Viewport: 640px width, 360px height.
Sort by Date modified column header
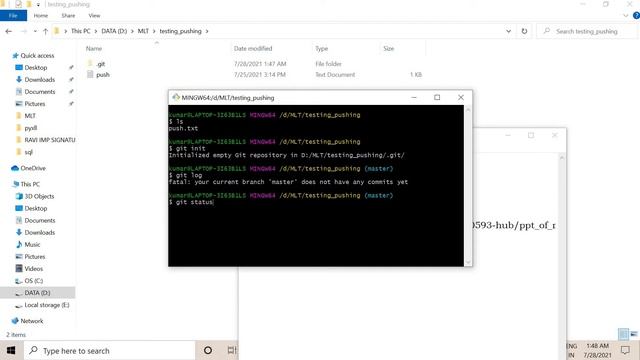pyautogui.click(x=253, y=48)
